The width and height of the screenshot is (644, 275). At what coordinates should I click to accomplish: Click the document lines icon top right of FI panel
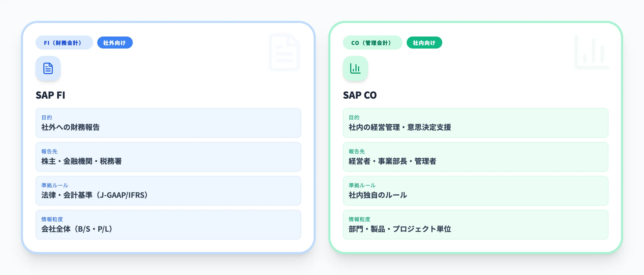click(x=285, y=52)
